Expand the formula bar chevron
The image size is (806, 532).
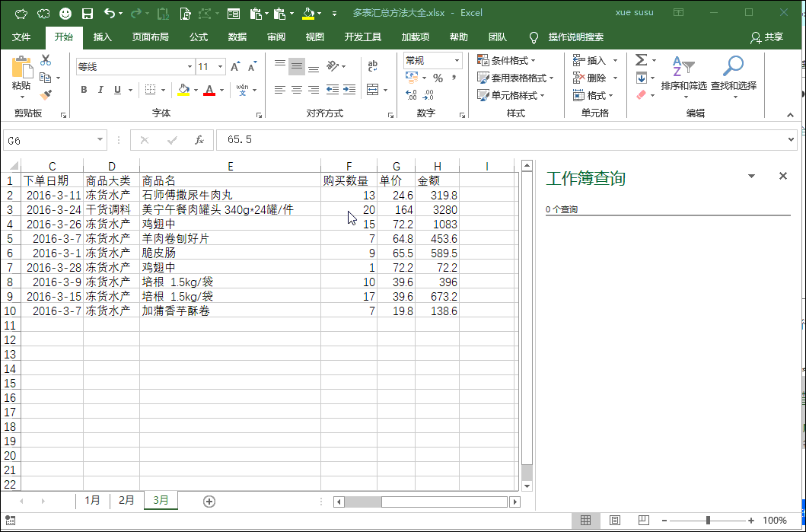point(791,140)
